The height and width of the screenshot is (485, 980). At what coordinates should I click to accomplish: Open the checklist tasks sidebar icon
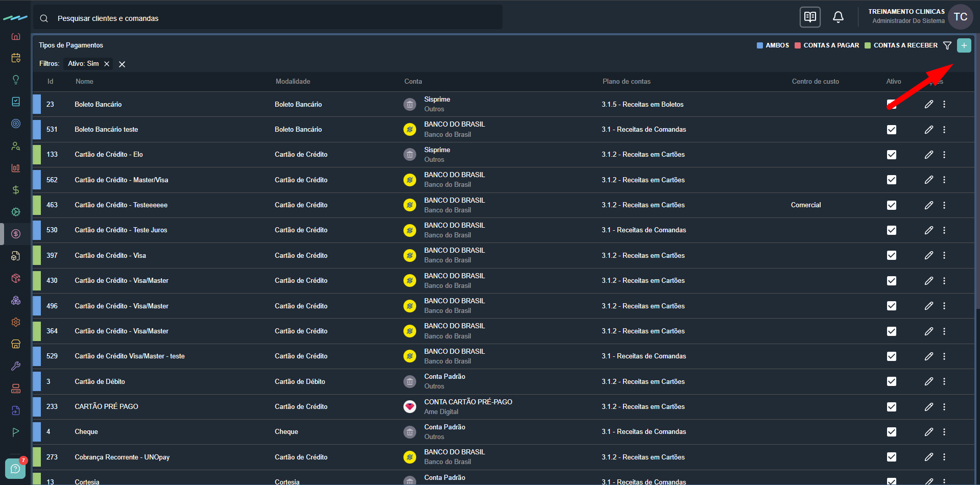tap(16, 102)
